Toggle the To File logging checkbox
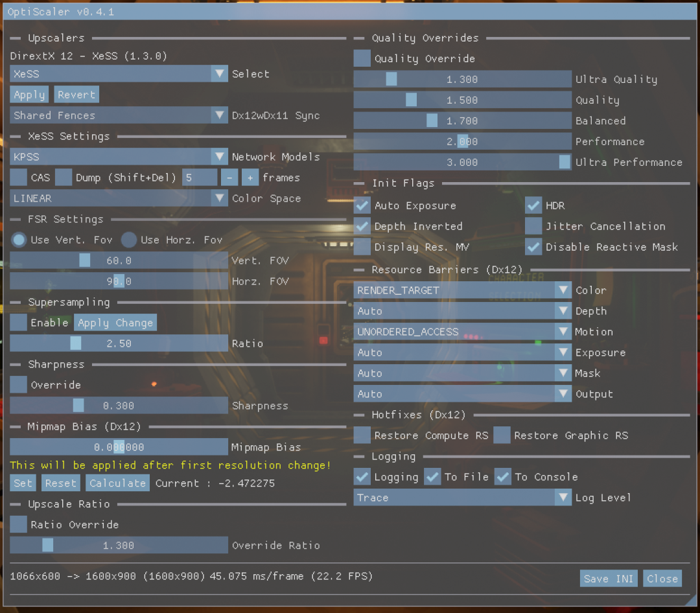 click(x=432, y=477)
